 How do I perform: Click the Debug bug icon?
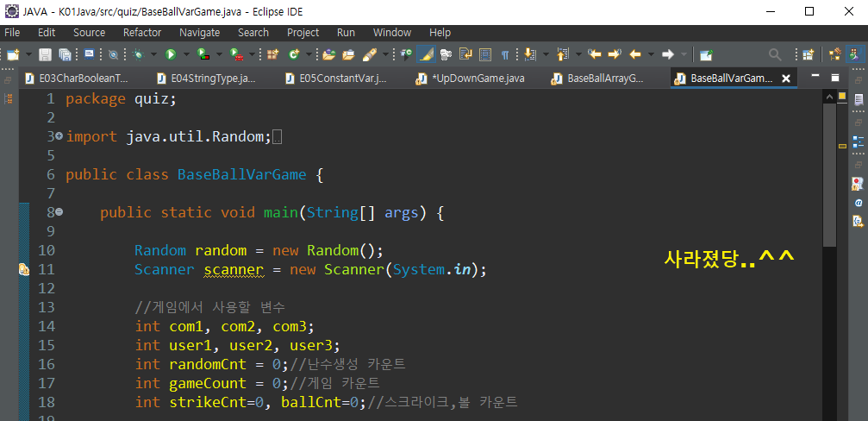pyautogui.click(x=139, y=54)
